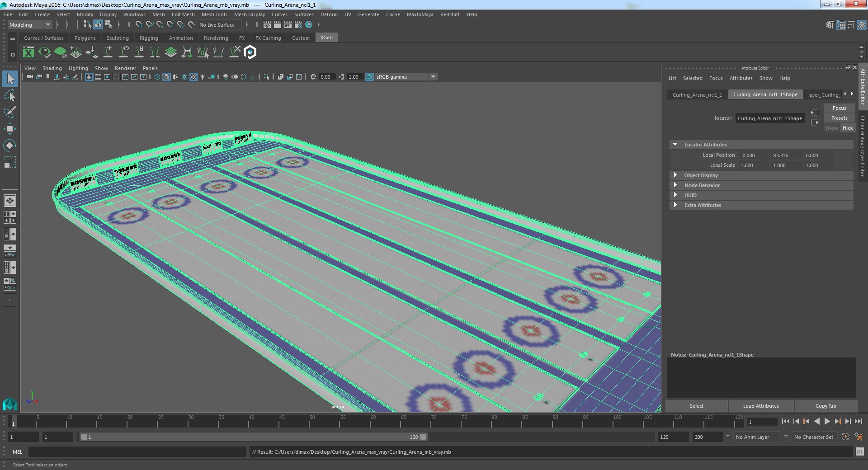Toggle use all lights bulb icon

(x=203, y=77)
